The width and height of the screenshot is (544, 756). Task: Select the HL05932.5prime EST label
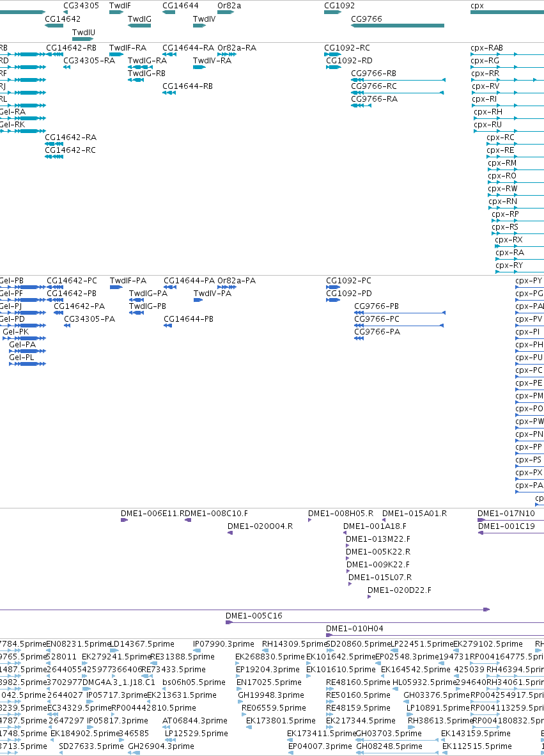[424, 682]
